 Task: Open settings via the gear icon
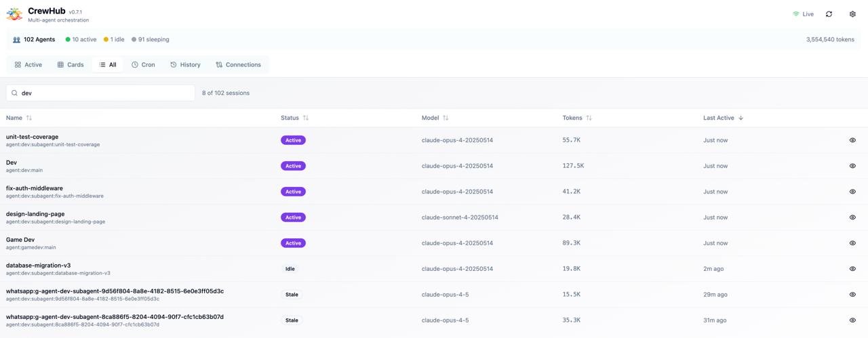pyautogui.click(x=852, y=14)
